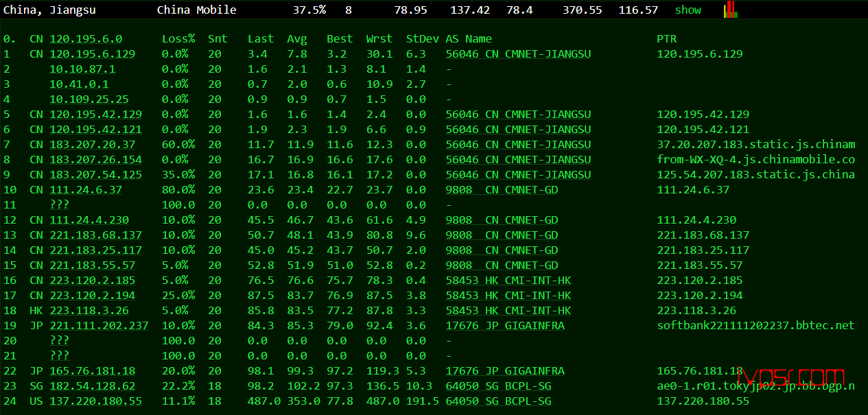Open the 10.41.0.1 address link
Screen dimensions: 868x415
click(x=79, y=84)
